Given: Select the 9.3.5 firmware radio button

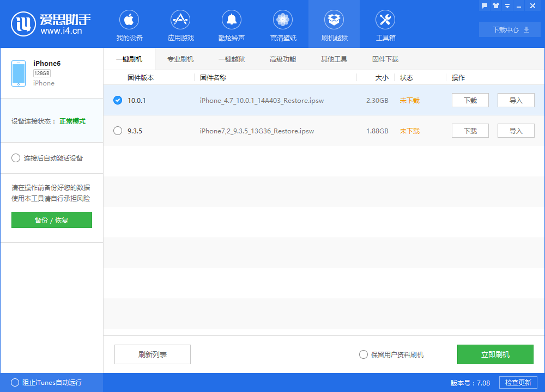Looking at the screenshot, I should pos(117,131).
